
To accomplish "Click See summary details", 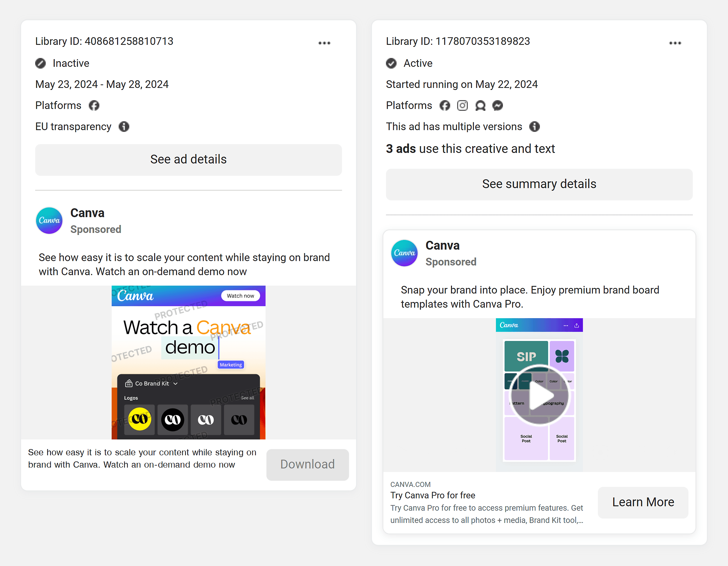I will tap(539, 184).
